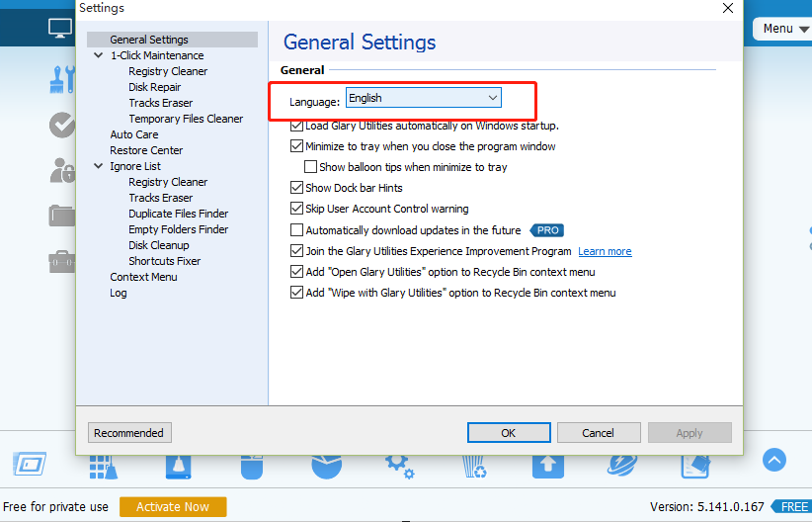Open Disk Repair settings
Viewport: 812px width, 522px height.
[155, 87]
